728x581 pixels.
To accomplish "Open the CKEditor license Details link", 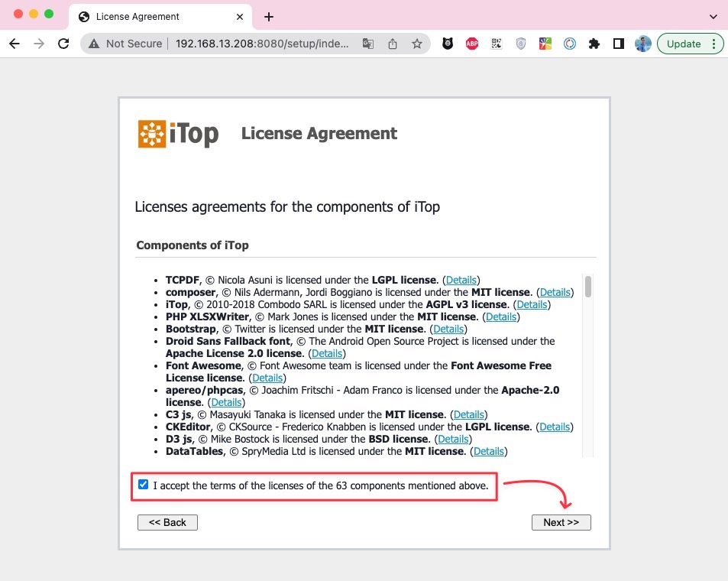I will point(555,427).
